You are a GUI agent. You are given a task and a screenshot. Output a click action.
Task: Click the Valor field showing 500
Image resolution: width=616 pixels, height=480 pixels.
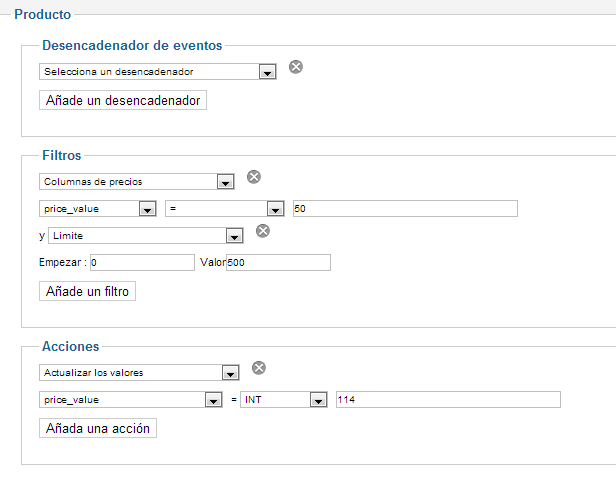click(x=278, y=262)
